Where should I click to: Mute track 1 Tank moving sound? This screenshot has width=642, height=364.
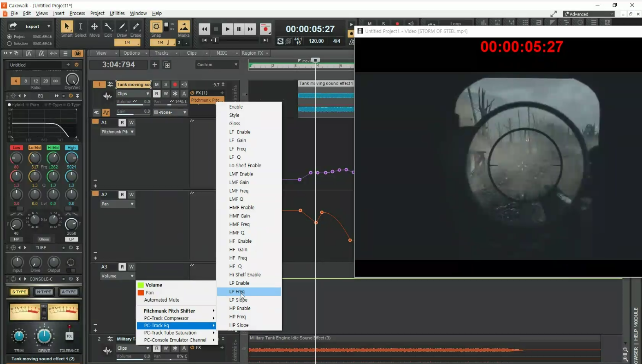coord(157,84)
